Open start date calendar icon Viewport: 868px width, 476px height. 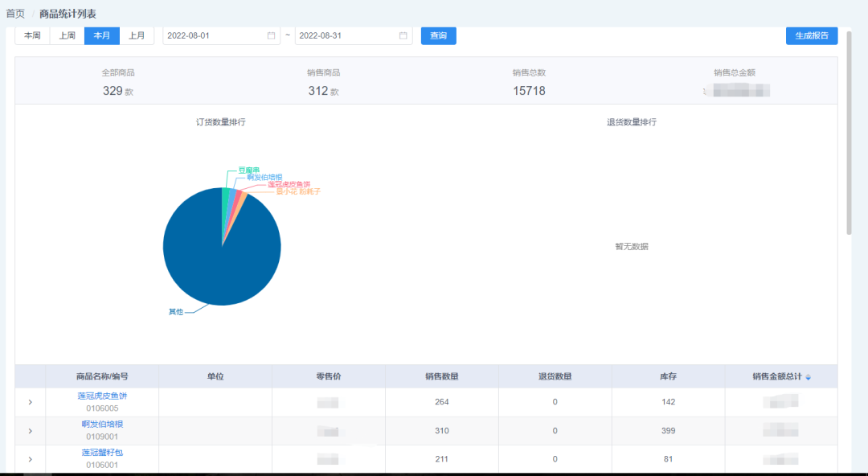[272, 35]
